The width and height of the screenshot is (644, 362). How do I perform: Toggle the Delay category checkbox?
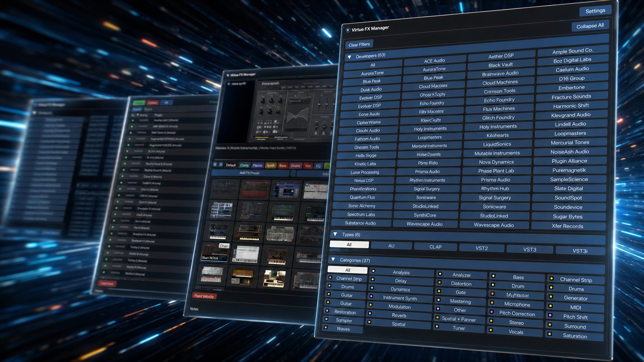[x=373, y=279]
